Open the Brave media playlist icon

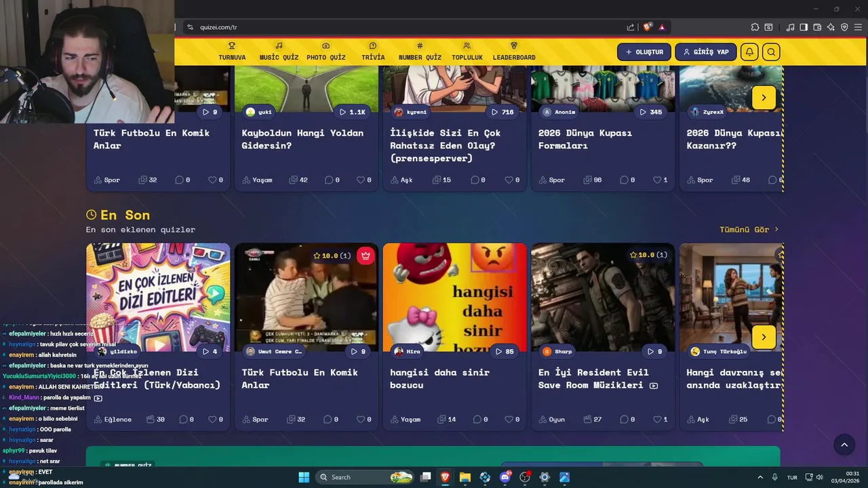pyautogui.click(x=790, y=27)
